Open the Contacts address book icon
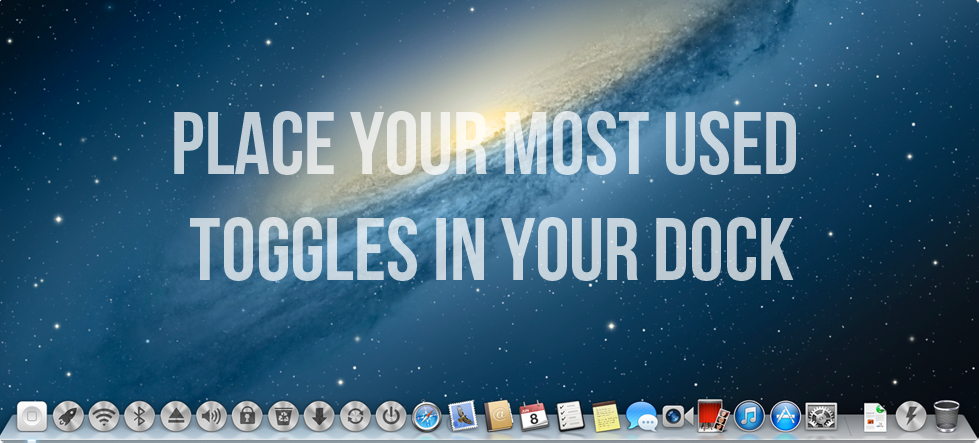Image resolution: width=979 pixels, height=443 pixels. pos(498,416)
